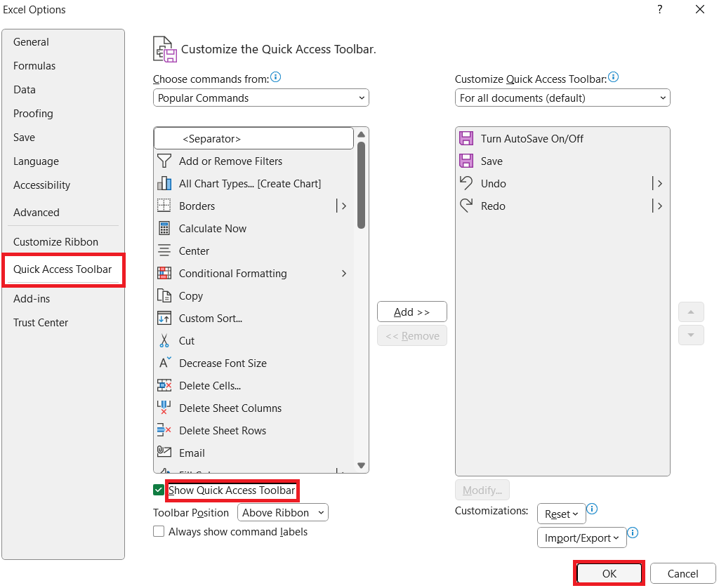Click the Delete Cells icon
Screen dimensions: 719x588
tap(164, 385)
